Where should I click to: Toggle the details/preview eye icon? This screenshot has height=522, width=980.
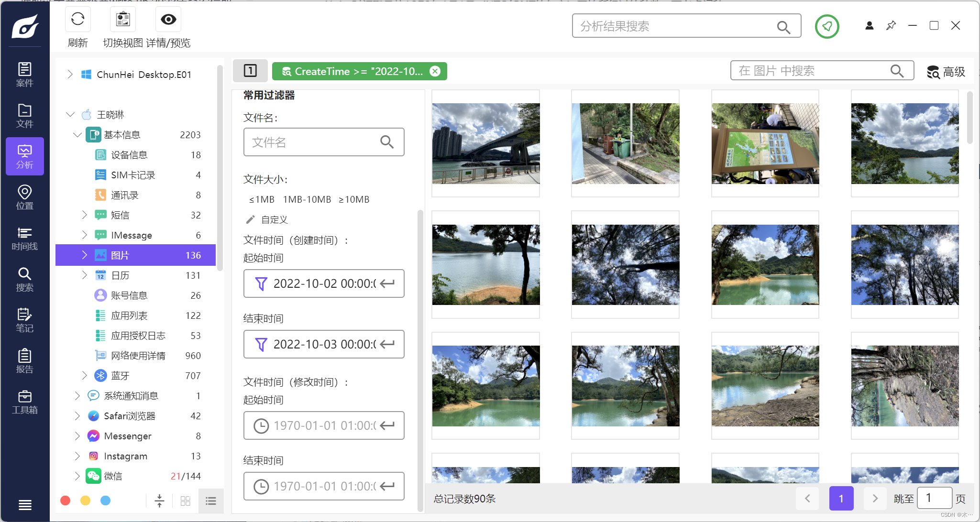pyautogui.click(x=168, y=20)
